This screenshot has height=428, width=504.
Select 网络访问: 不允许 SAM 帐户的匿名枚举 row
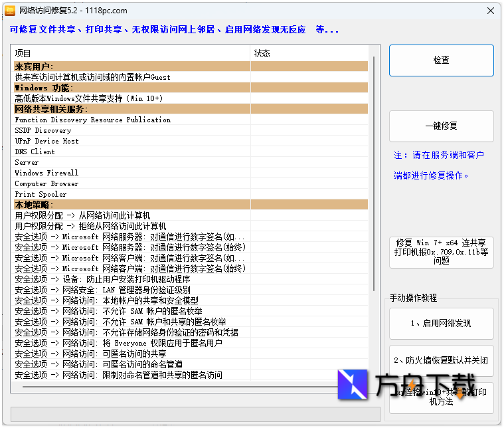191,311
